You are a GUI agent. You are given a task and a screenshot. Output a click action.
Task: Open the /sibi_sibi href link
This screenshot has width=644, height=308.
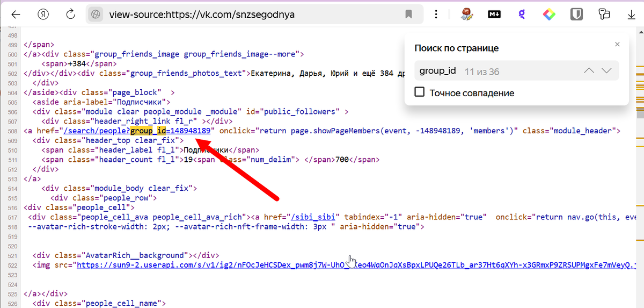(313, 217)
